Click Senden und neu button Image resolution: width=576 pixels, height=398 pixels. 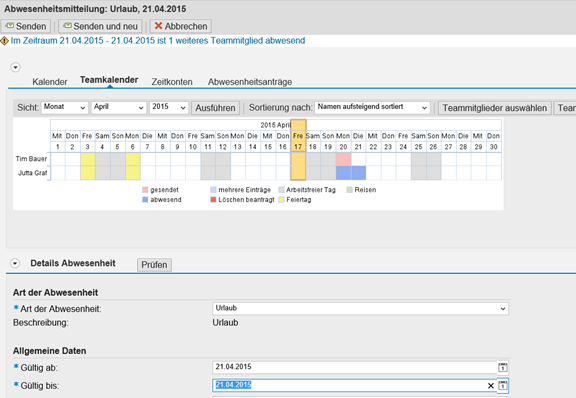(100, 26)
